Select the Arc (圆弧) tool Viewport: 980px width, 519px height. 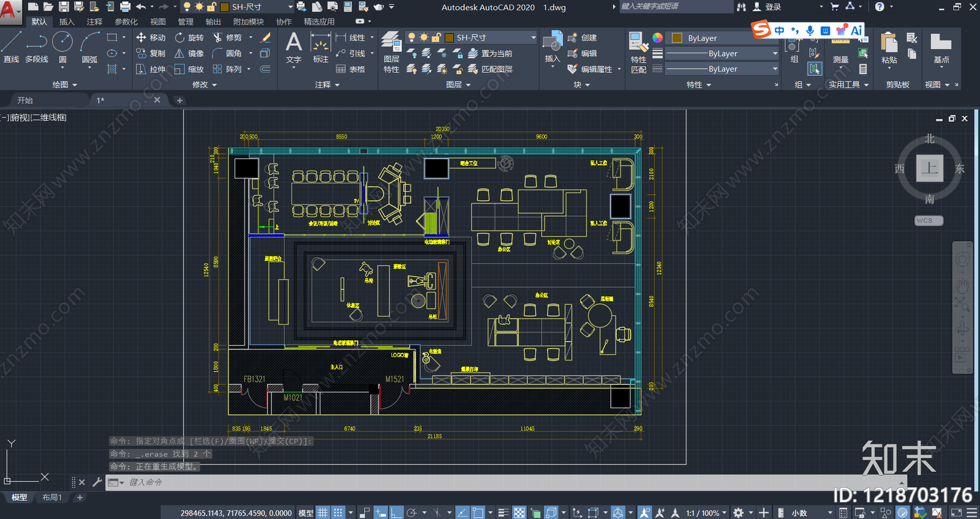pos(89,48)
